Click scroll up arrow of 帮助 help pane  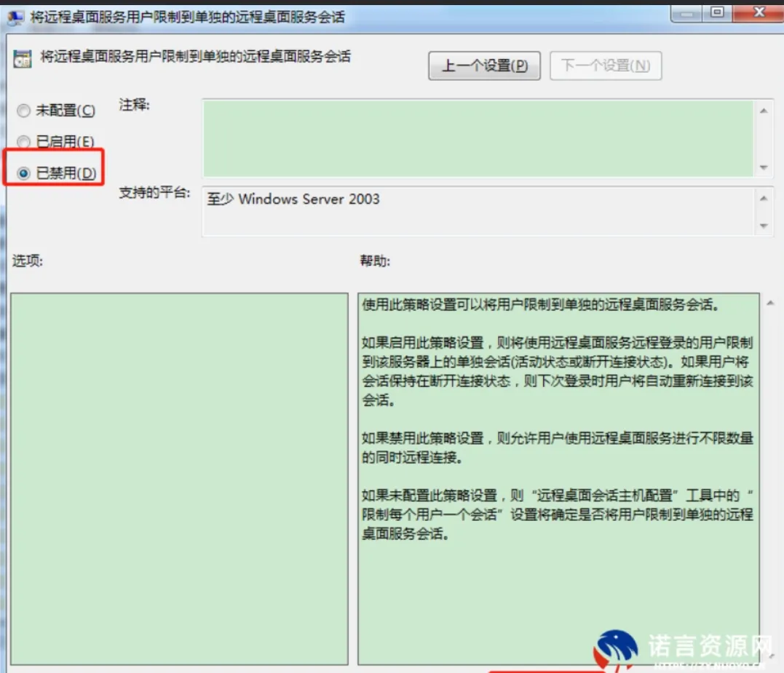click(x=770, y=303)
